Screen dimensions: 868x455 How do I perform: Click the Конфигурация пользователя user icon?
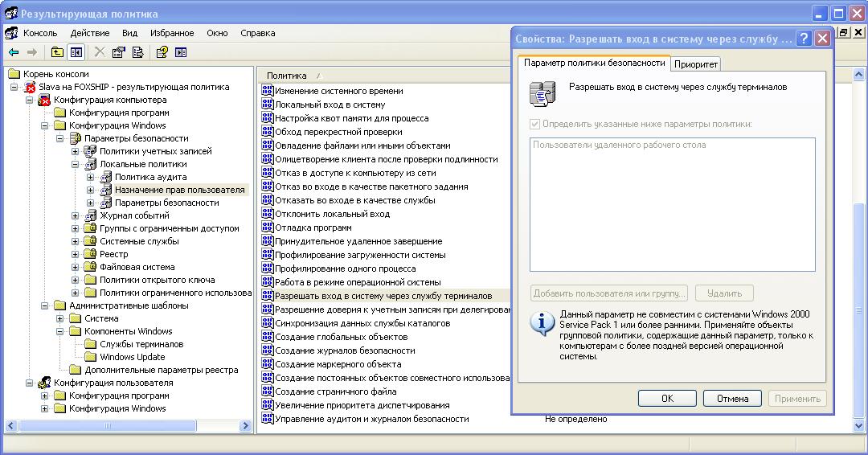(44, 383)
